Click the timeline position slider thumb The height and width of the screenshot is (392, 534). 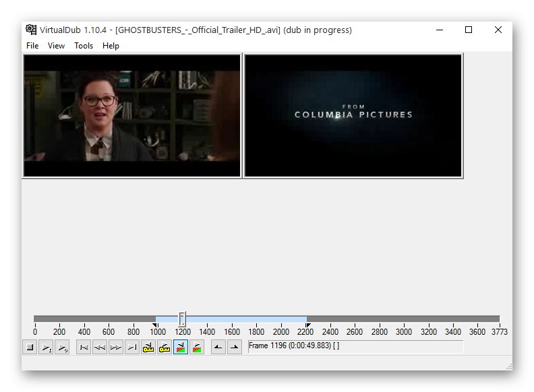tap(182, 319)
